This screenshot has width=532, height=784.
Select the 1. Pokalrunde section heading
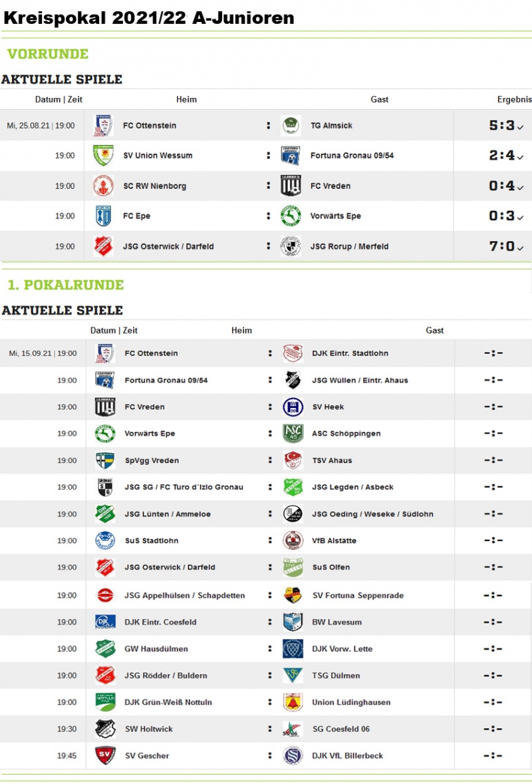pyautogui.click(x=65, y=285)
